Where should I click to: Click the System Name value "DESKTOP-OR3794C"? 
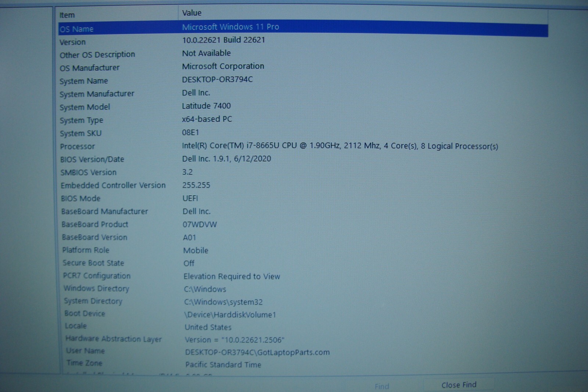[217, 79]
